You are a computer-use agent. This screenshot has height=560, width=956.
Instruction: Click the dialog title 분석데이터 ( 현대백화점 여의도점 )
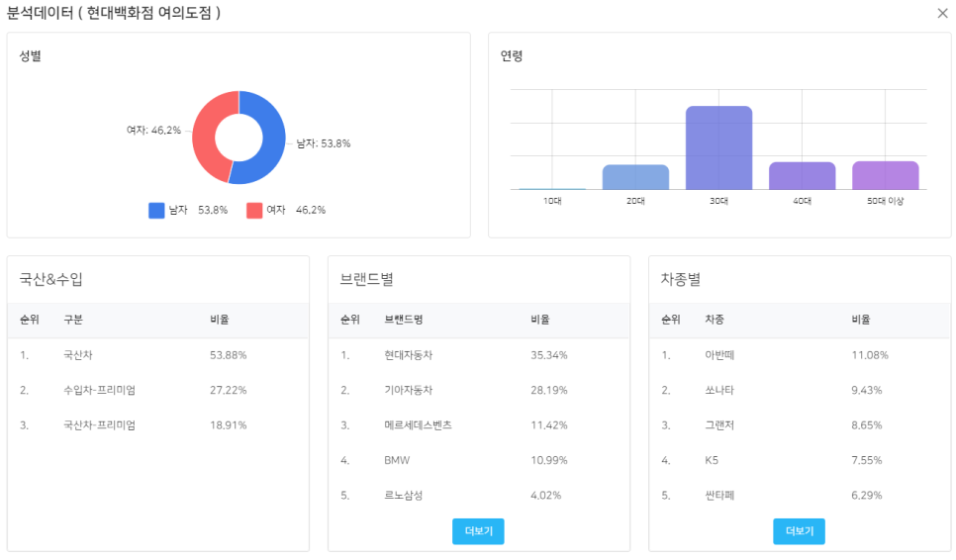pos(114,13)
